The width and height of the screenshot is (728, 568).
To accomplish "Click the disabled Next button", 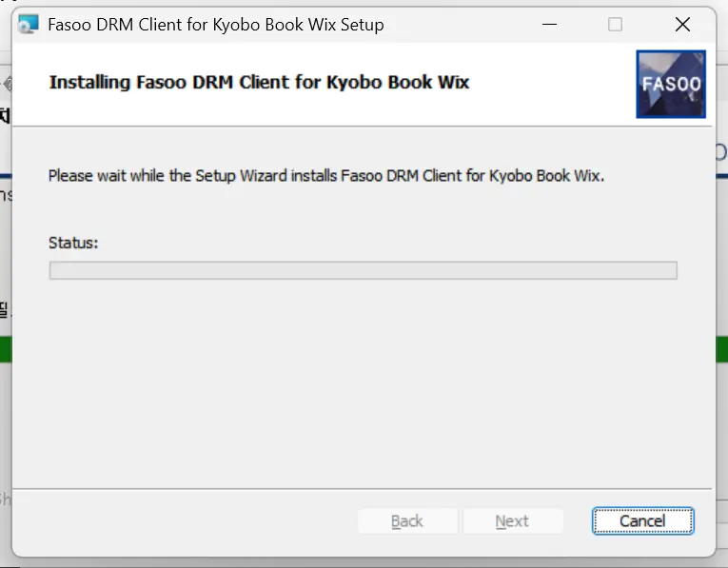I will click(x=512, y=521).
